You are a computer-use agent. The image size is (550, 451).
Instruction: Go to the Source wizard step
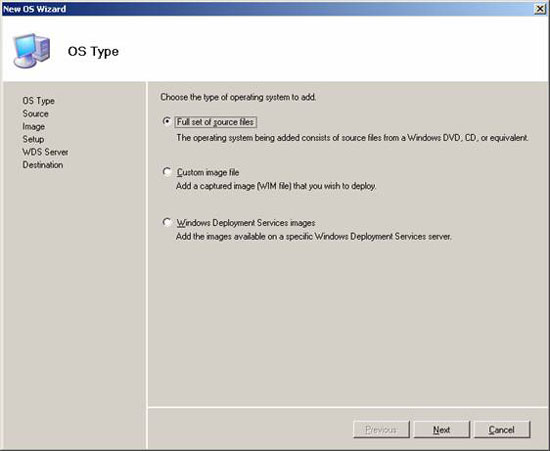point(35,114)
